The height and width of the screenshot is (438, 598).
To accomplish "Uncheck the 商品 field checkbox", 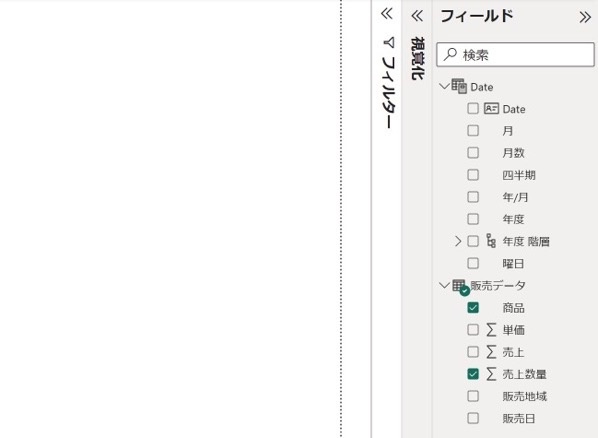I will pos(473,308).
